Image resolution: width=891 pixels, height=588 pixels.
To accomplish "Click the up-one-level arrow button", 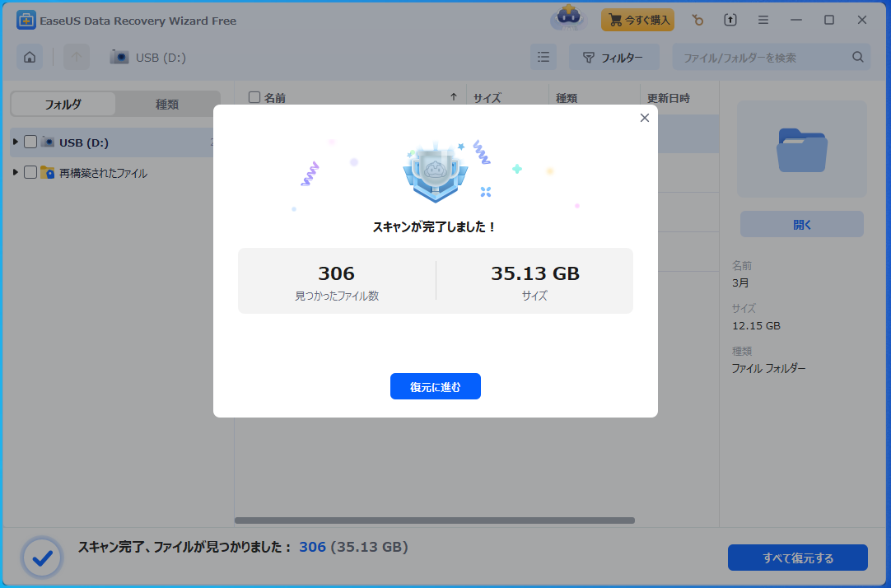I will click(76, 58).
